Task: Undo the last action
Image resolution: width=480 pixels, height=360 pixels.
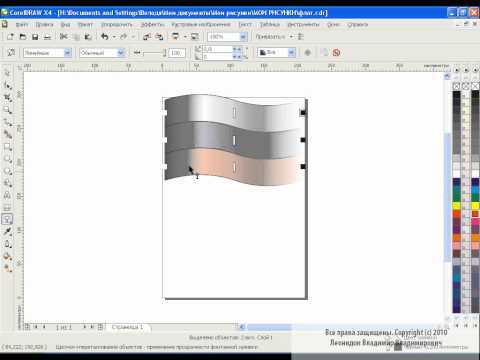Action: (105, 37)
